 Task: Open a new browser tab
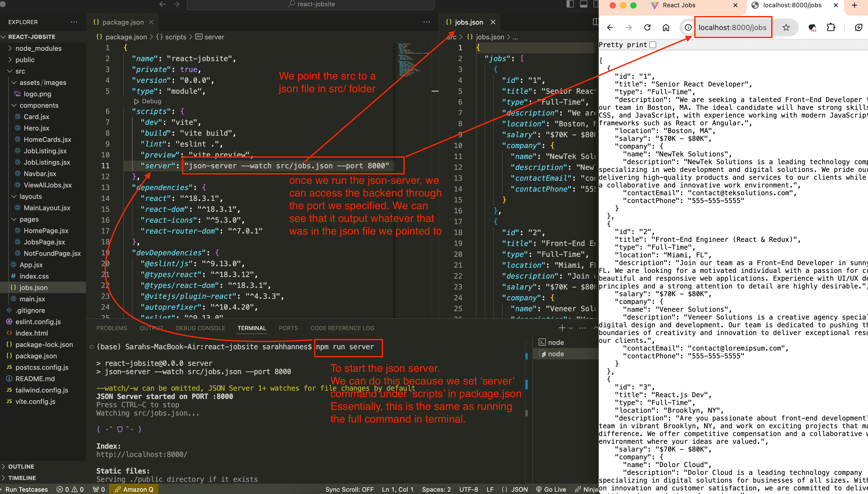(855, 5)
